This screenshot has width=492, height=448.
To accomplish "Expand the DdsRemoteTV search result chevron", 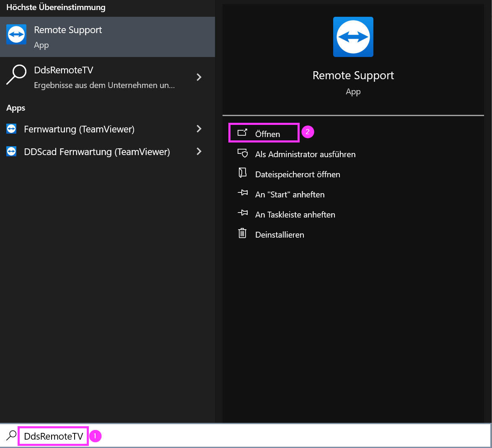I will 199,77.
